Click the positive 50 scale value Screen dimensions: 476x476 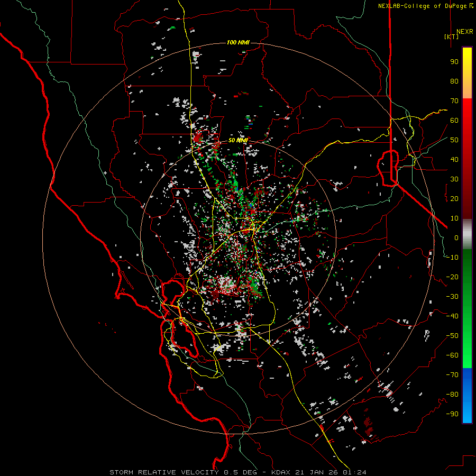(x=454, y=140)
